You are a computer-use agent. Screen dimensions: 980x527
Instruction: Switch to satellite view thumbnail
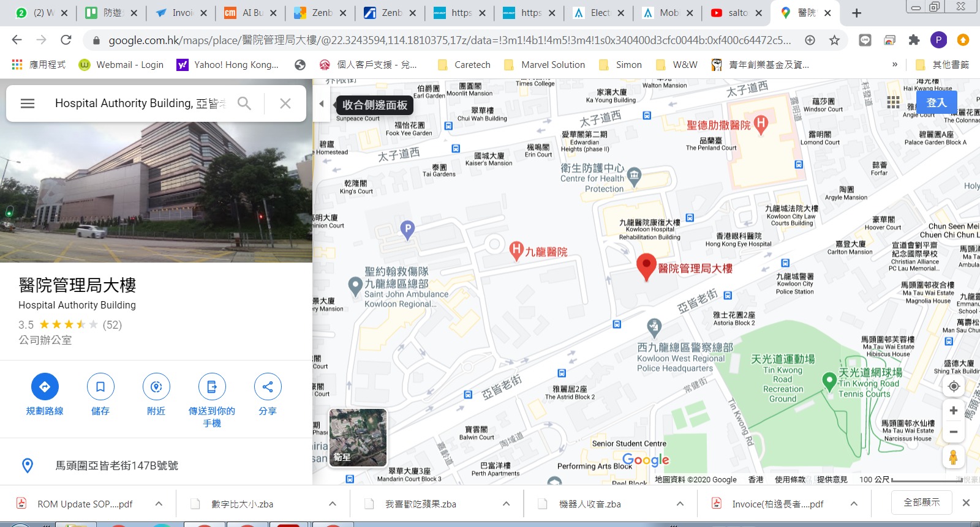[358, 438]
